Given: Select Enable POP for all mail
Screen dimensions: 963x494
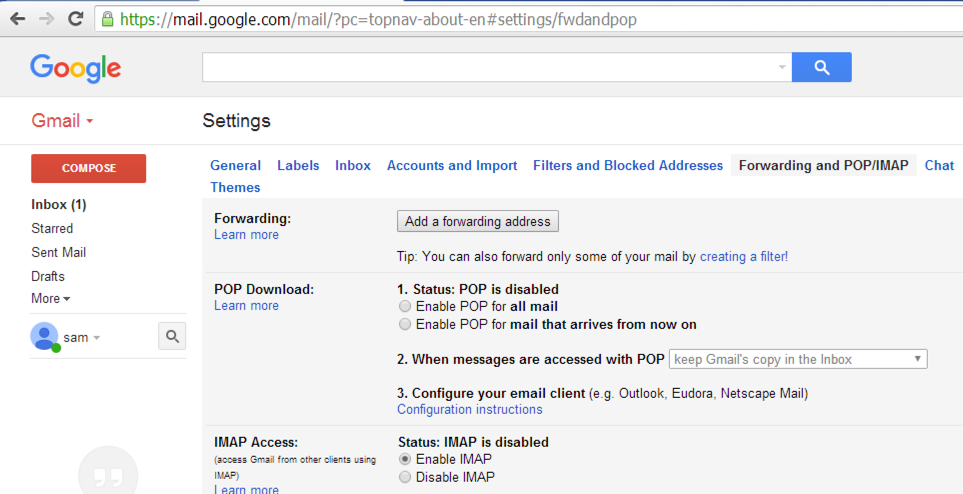Looking at the screenshot, I should (x=404, y=306).
